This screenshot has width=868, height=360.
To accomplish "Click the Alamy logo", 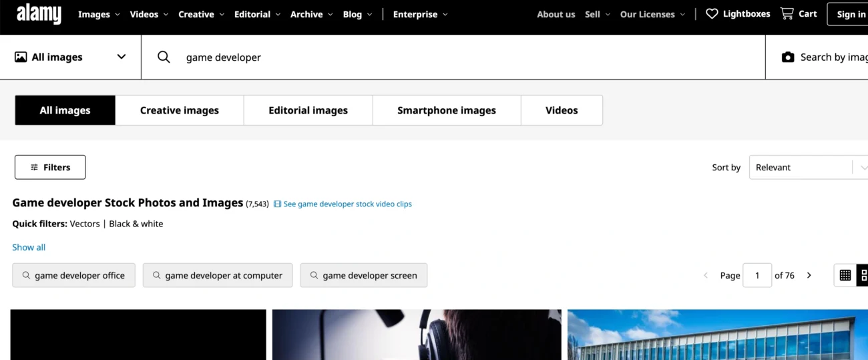I will click(39, 13).
